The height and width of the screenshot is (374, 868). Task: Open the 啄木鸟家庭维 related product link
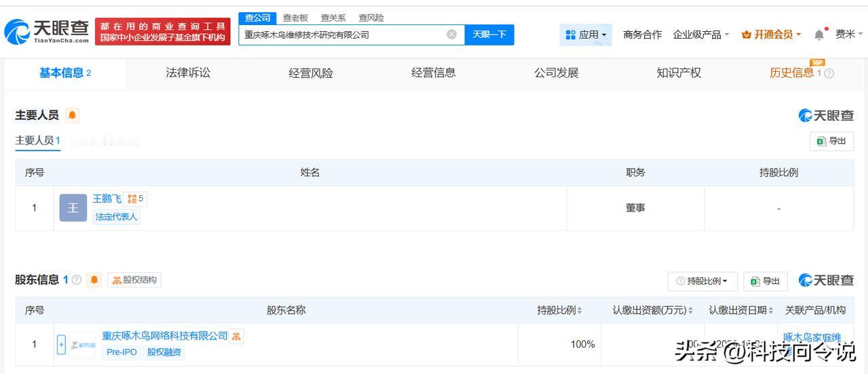tap(812, 337)
